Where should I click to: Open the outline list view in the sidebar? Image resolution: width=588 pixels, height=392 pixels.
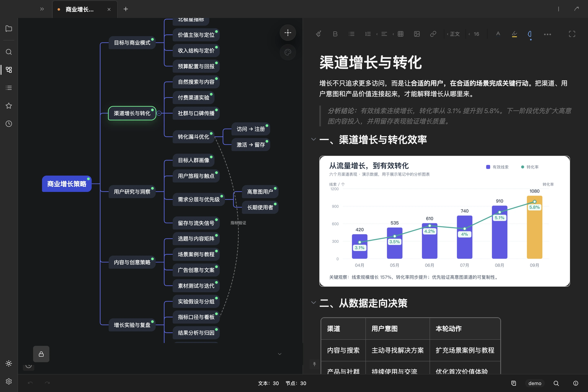pyautogui.click(x=9, y=88)
